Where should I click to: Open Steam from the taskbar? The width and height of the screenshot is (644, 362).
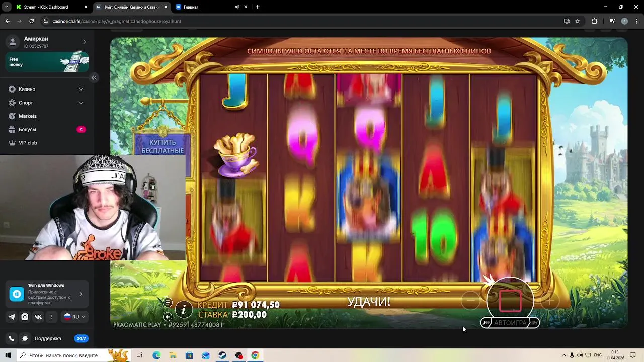tap(222, 355)
